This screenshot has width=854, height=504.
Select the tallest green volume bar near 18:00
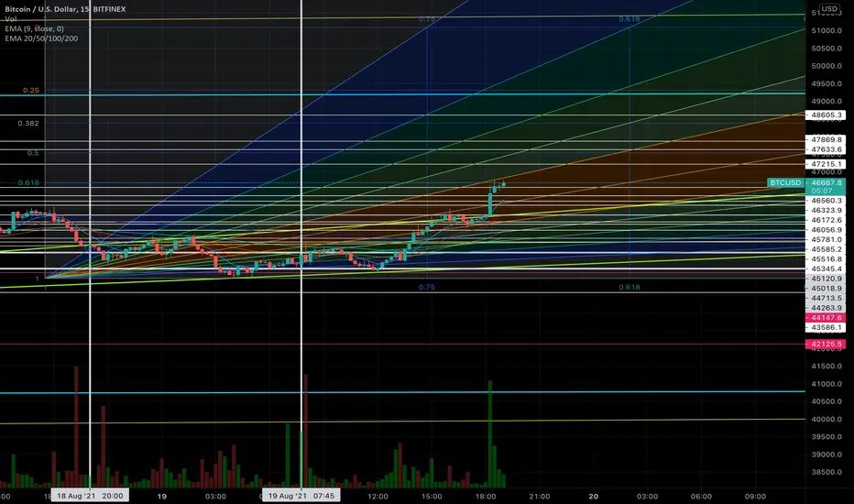[490, 433]
